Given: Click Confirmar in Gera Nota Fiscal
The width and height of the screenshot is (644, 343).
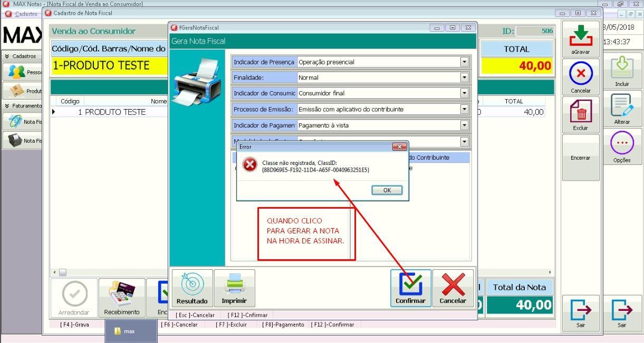Looking at the screenshot, I should coord(410,288).
